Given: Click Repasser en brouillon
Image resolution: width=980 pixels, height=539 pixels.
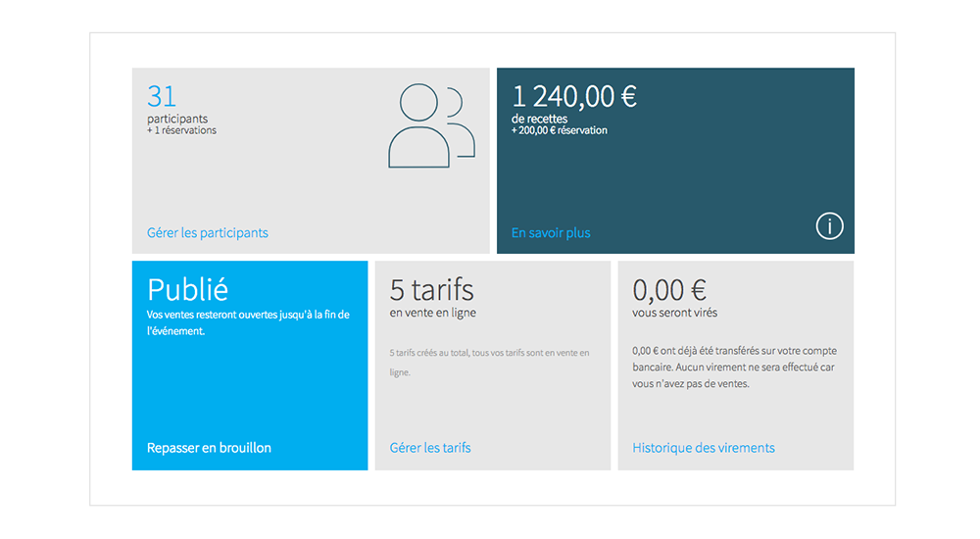Looking at the screenshot, I should click(x=209, y=448).
